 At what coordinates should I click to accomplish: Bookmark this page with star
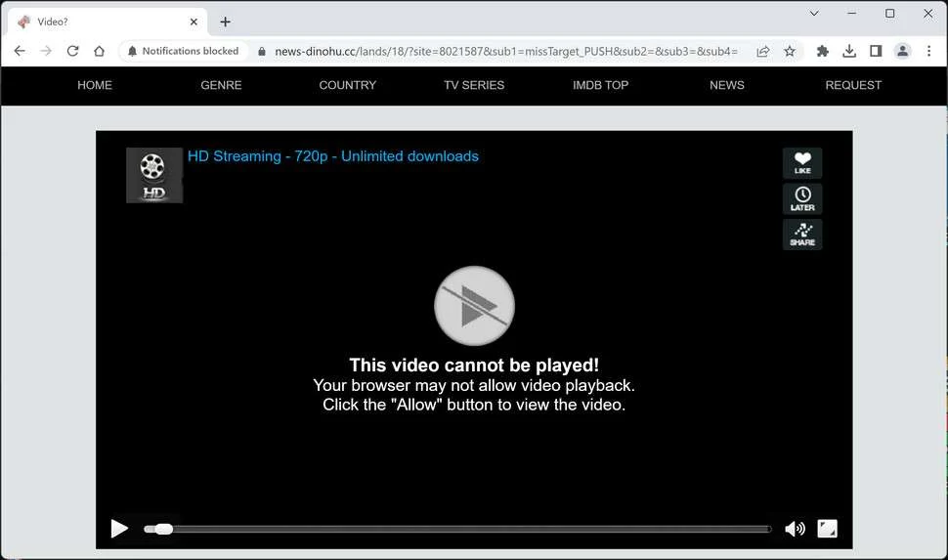(x=790, y=52)
